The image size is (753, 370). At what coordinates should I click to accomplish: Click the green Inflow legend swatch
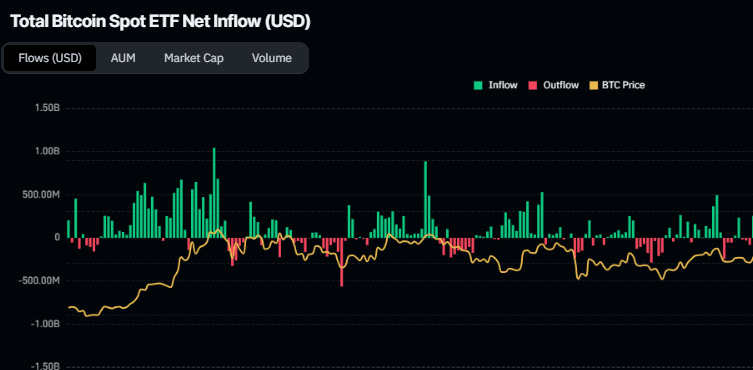[478, 86]
